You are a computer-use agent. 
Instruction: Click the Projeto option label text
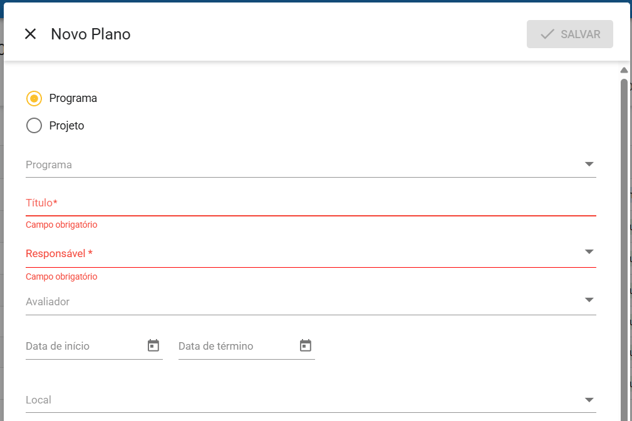click(x=67, y=126)
